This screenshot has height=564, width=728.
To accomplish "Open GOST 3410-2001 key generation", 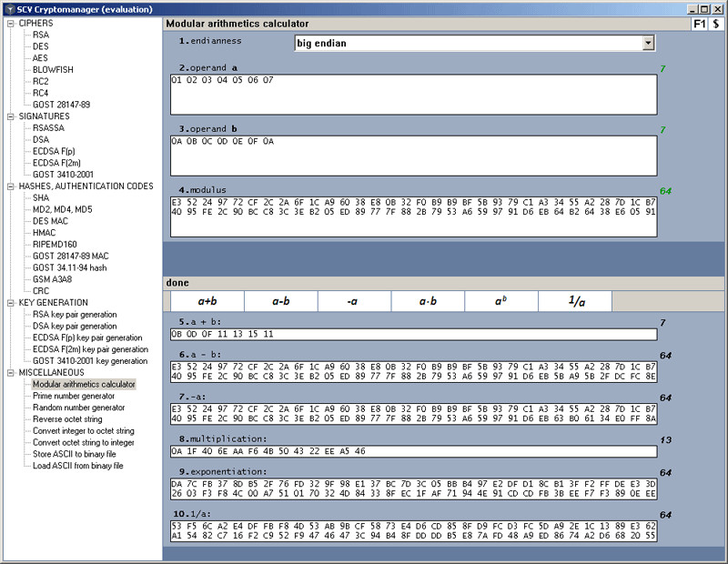I will (90, 360).
